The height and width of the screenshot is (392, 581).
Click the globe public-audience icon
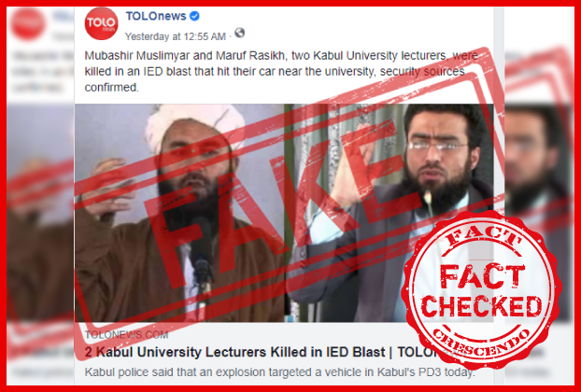[240, 33]
